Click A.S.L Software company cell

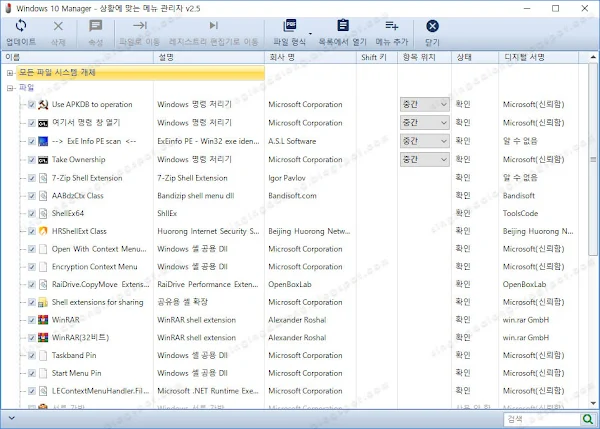pos(292,141)
